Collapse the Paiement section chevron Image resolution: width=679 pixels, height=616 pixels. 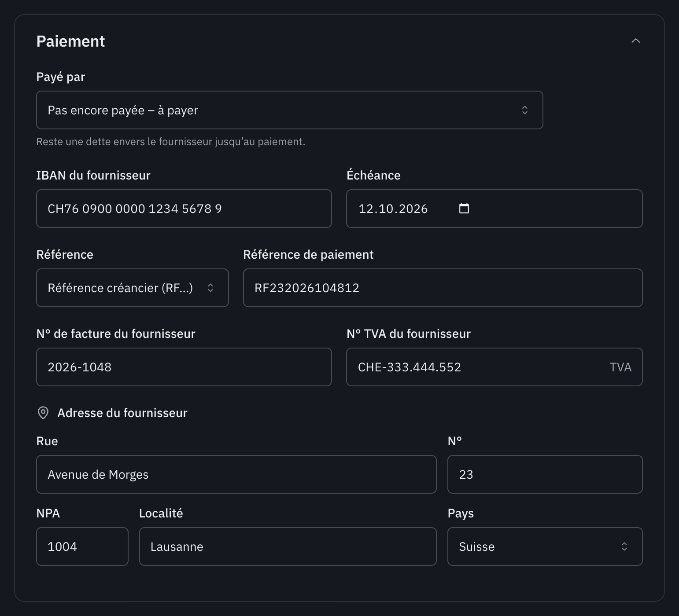(635, 41)
